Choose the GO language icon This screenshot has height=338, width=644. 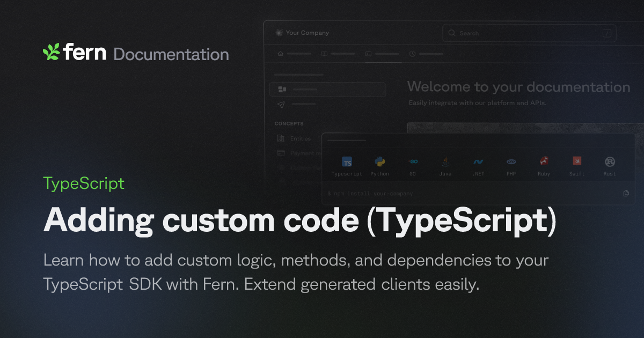coord(413,161)
